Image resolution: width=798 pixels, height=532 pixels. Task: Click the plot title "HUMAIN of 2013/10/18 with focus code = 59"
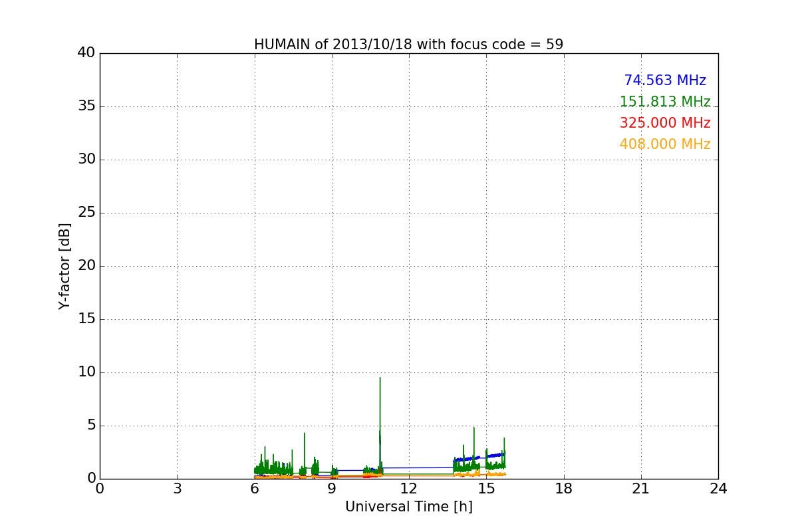pos(408,45)
